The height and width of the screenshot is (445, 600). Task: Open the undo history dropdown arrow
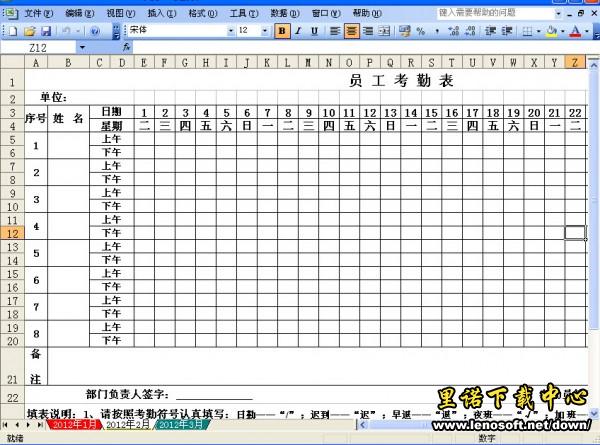(x=78, y=31)
